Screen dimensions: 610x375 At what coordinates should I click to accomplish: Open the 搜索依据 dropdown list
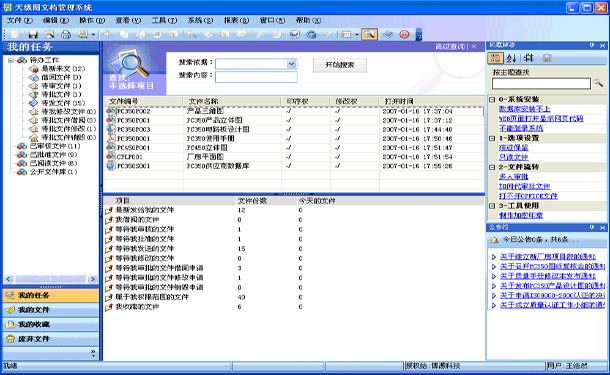pos(292,64)
